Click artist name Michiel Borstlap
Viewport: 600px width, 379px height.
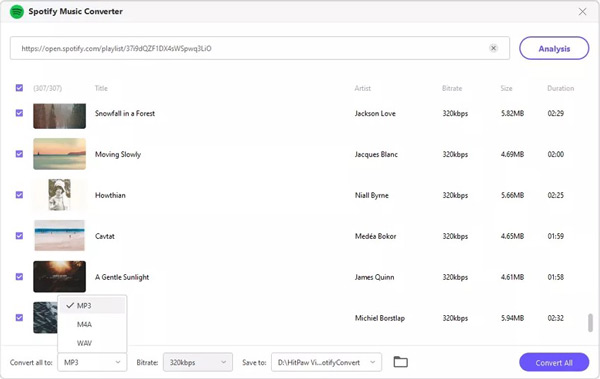coord(380,318)
